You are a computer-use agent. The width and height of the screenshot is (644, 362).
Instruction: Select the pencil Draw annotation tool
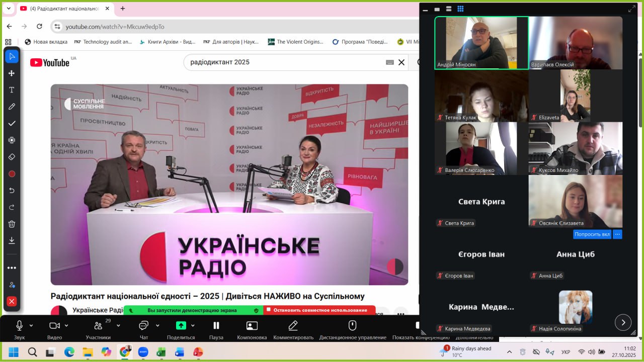pyautogui.click(x=12, y=107)
